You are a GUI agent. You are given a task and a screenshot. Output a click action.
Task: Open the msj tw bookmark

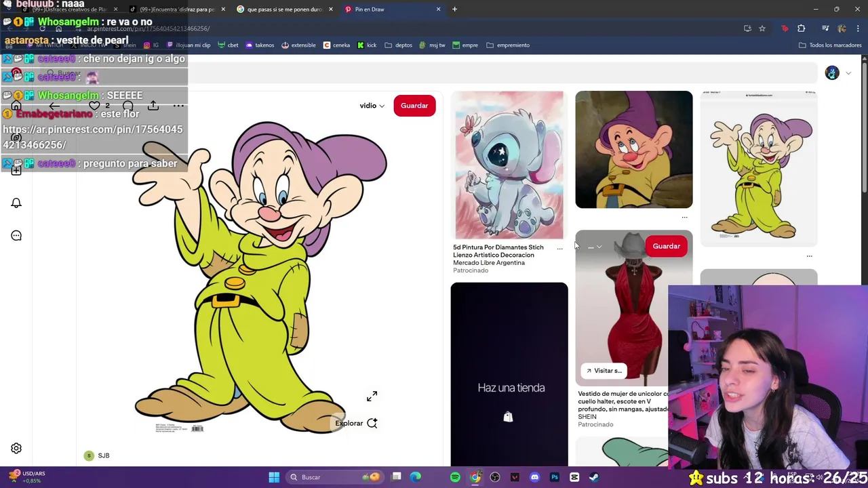(x=432, y=45)
